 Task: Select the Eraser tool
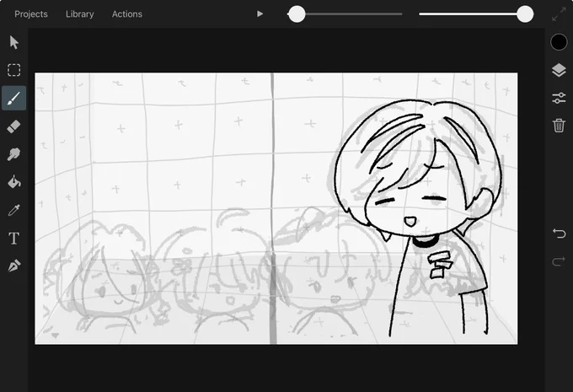coord(13,126)
